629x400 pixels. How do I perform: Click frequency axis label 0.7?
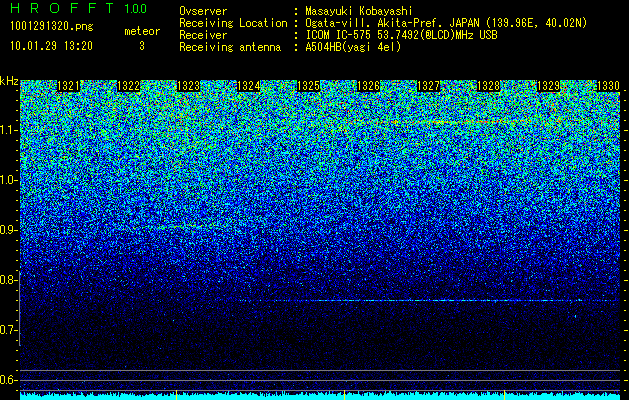8,330
